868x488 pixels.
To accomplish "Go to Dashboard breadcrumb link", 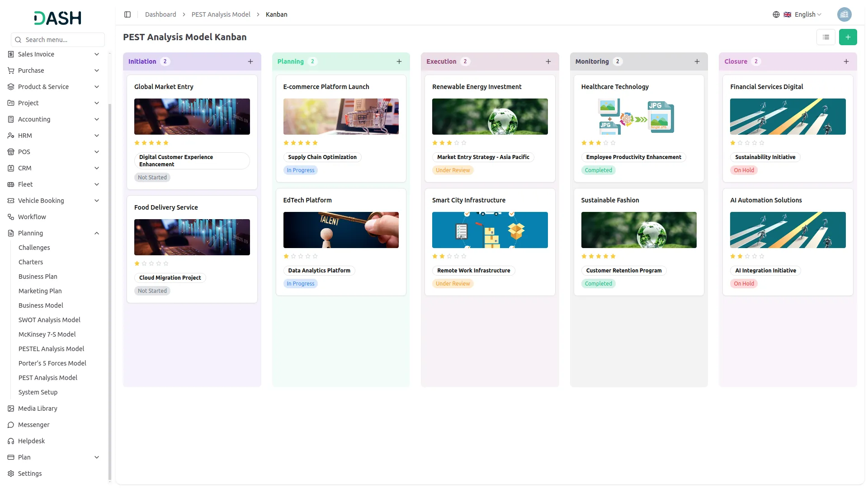I will (x=160, y=14).
